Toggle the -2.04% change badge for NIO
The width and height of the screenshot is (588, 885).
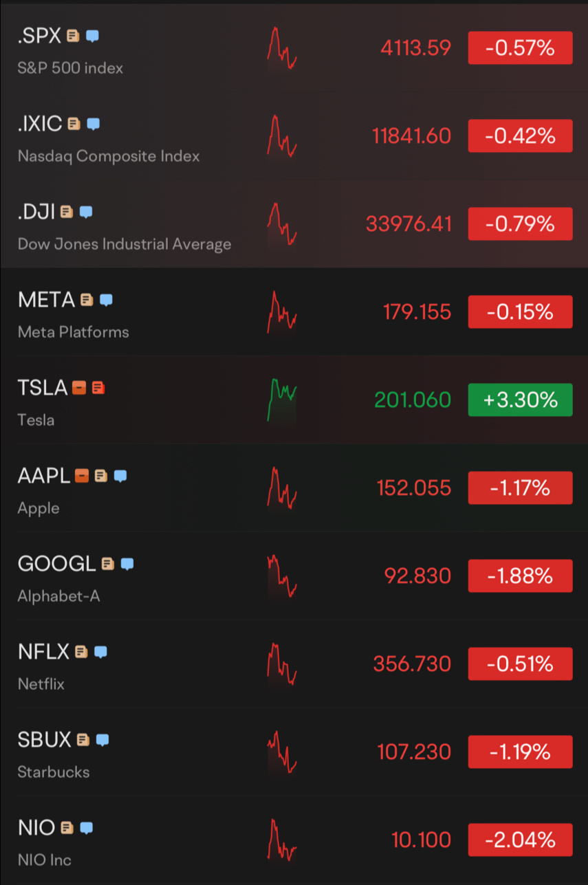520,840
